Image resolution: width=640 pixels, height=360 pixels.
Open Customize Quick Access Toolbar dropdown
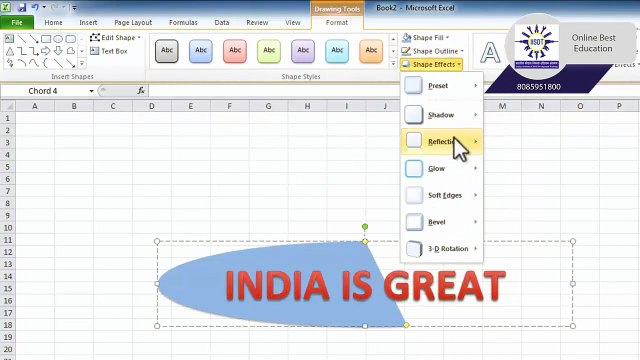(x=74, y=7)
